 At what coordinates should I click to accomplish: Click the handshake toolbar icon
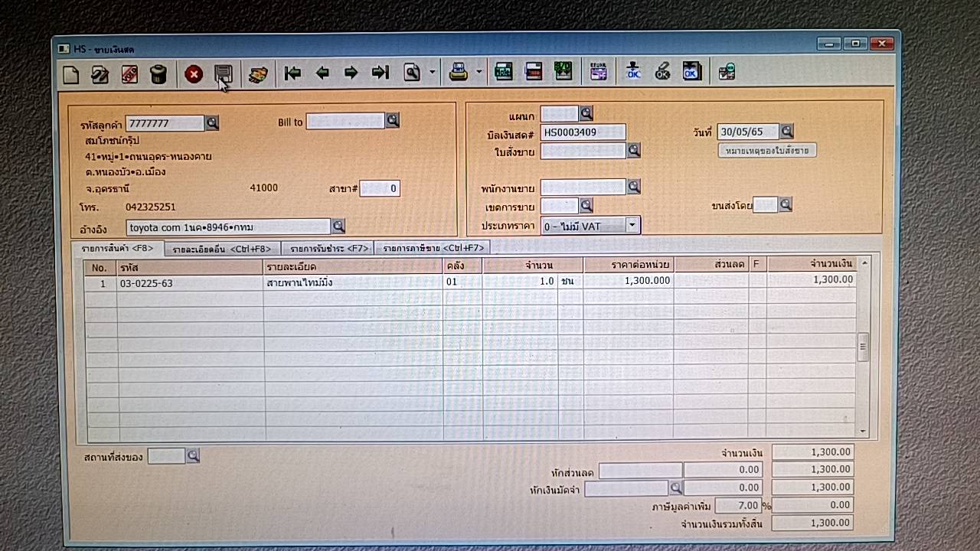pyautogui.click(x=258, y=74)
